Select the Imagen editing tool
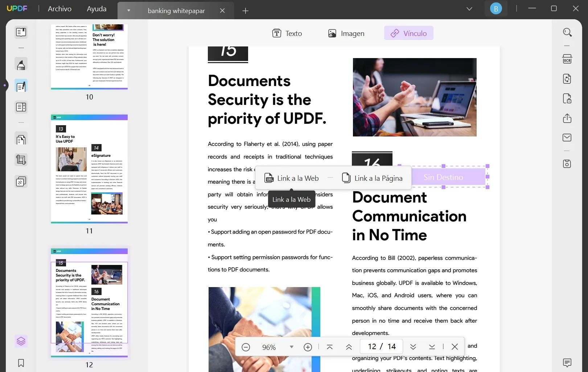The height and width of the screenshot is (372, 588). pos(346,33)
